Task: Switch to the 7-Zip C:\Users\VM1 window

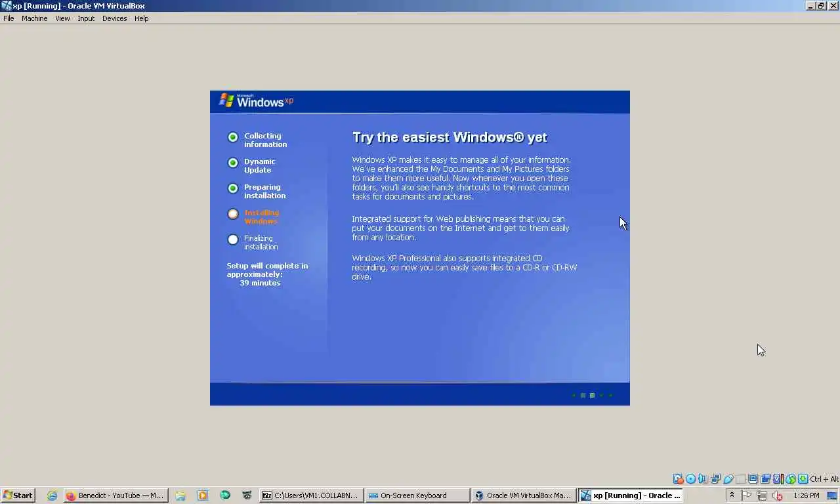Action: tap(311, 495)
